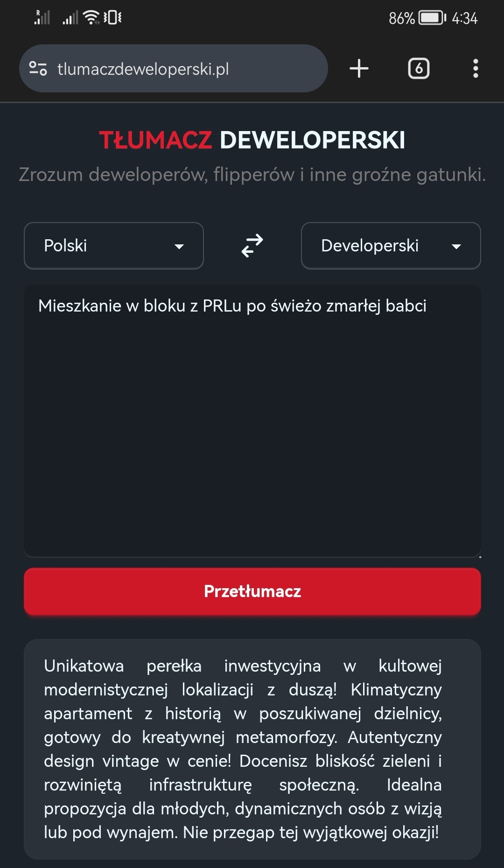Open a new browser tab with plus icon
The height and width of the screenshot is (868, 504).
[359, 69]
